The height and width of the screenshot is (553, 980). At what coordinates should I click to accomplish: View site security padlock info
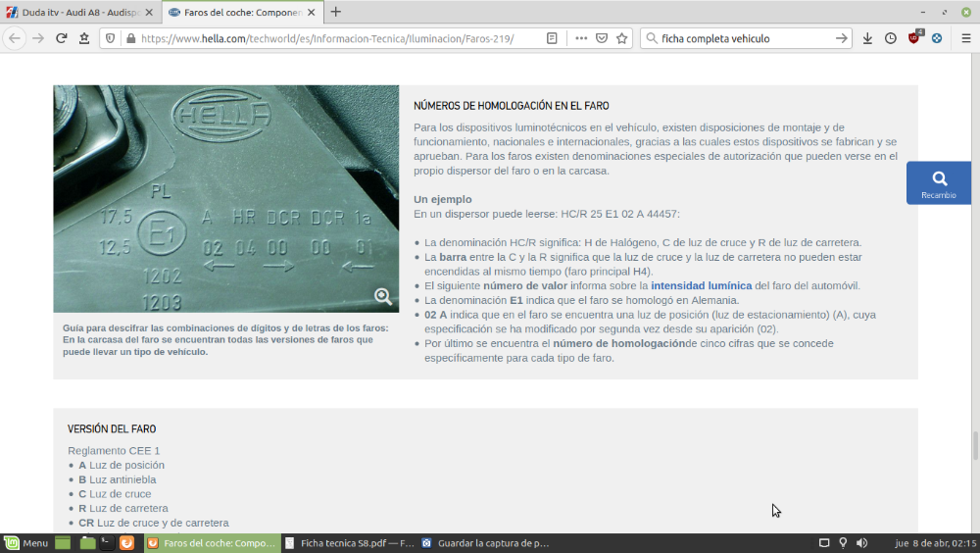click(x=130, y=38)
